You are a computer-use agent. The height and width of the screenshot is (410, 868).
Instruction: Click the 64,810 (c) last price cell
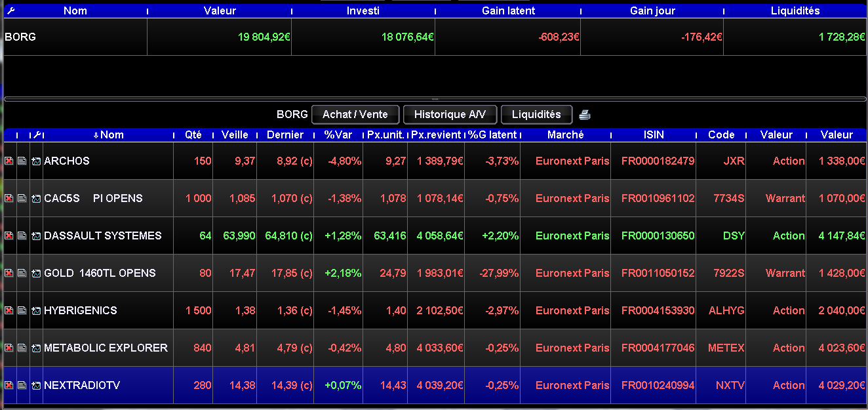click(289, 236)
